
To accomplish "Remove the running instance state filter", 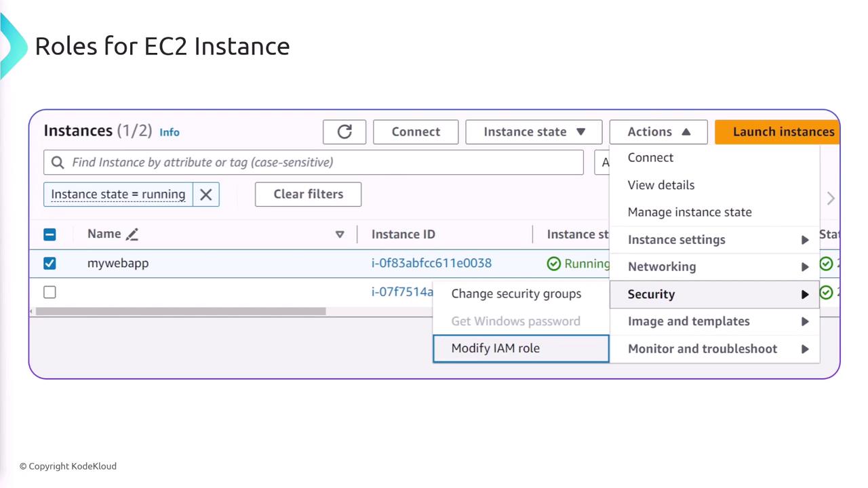I will (x=206, y=195).
